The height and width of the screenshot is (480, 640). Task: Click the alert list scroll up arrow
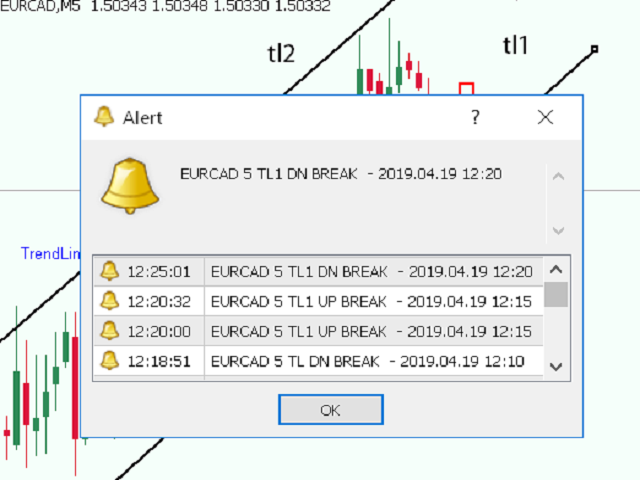556,269
